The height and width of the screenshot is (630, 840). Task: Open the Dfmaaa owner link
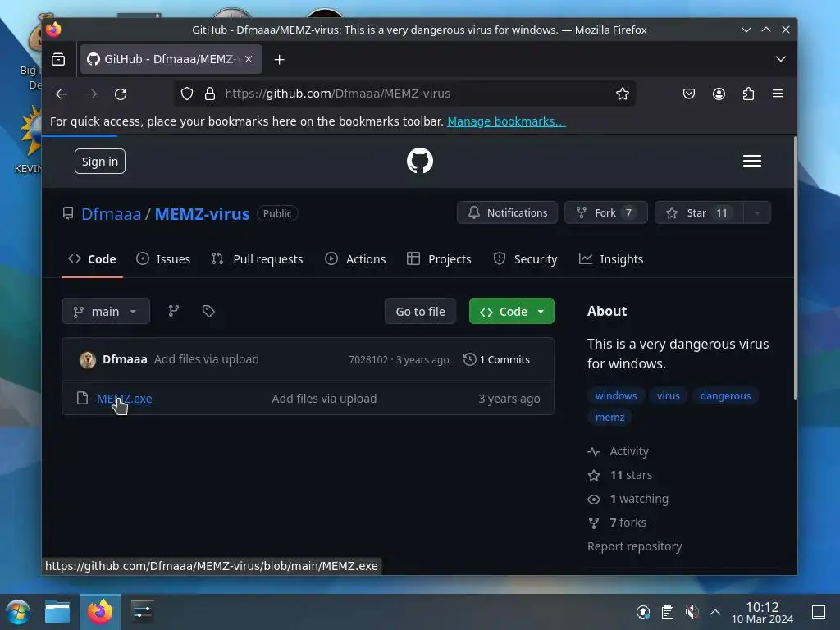tap(111, 214)
